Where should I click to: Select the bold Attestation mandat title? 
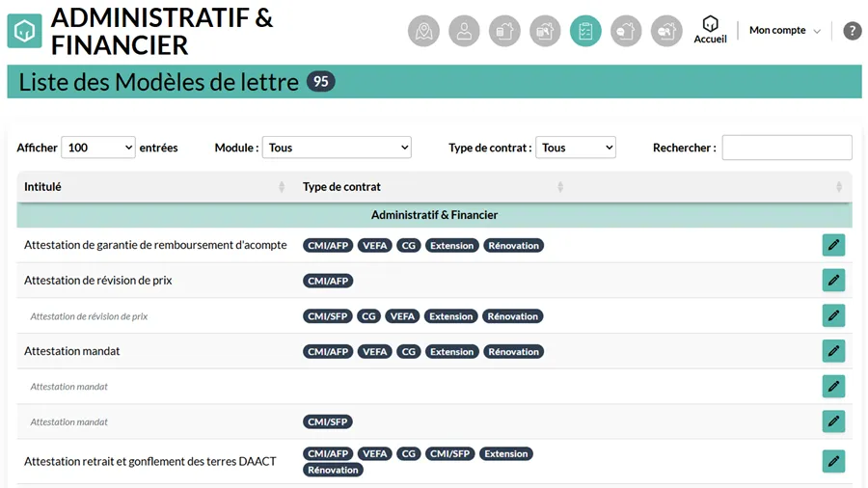[x=72, y=351]
